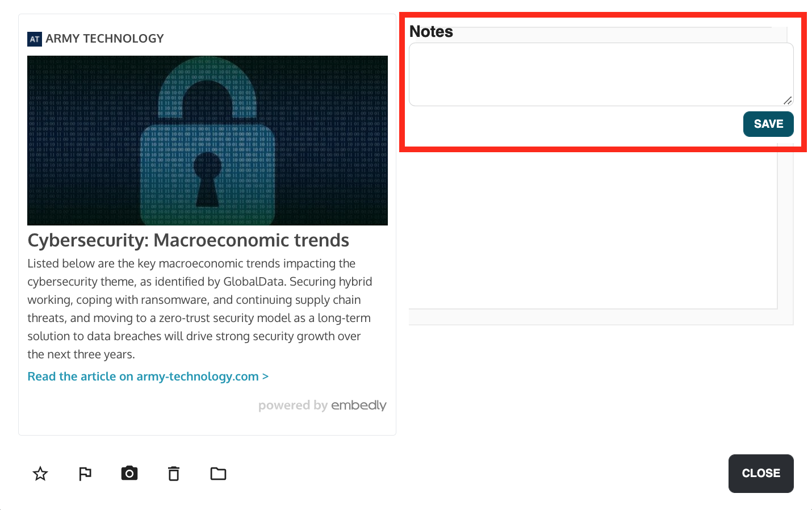Click the padlock article preview image
This screenshot has width=812, height=510.
207,140
